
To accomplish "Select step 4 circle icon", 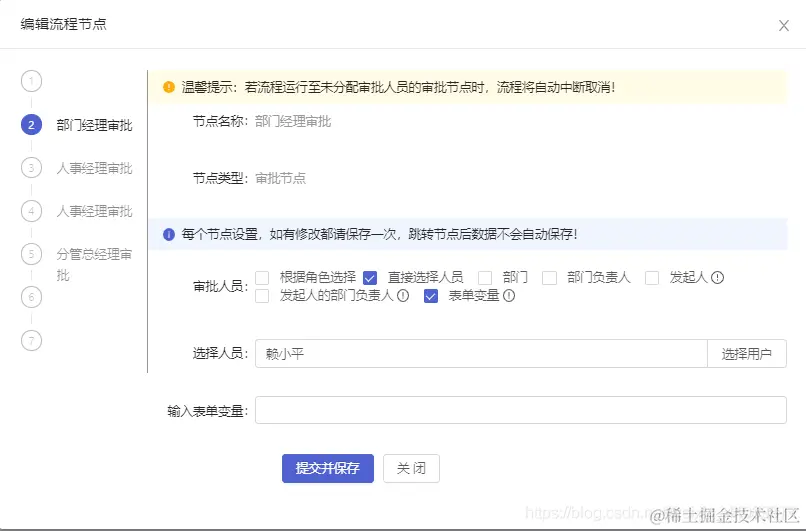I will pos(31,211).
